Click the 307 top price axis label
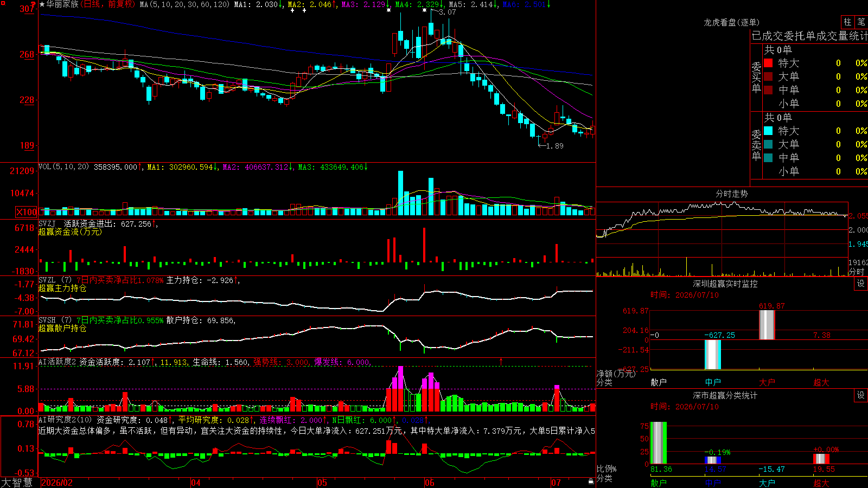This screenshot has width=868, height=488. point(27,9)
